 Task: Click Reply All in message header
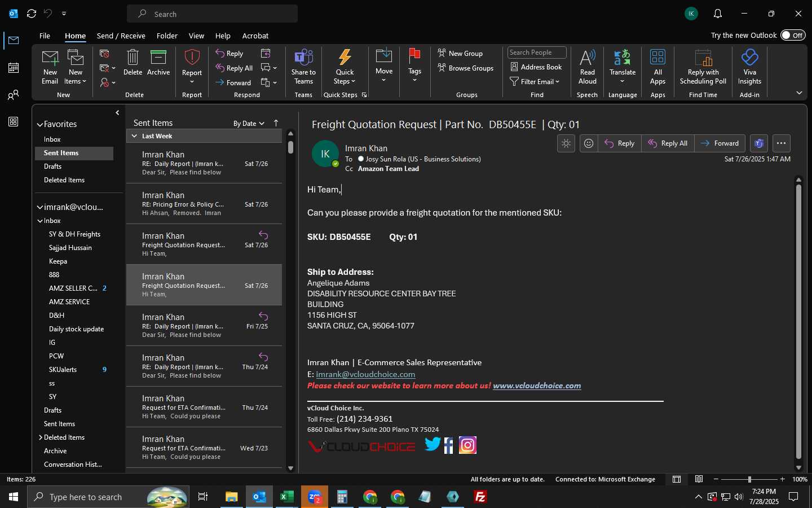(668, 143)
